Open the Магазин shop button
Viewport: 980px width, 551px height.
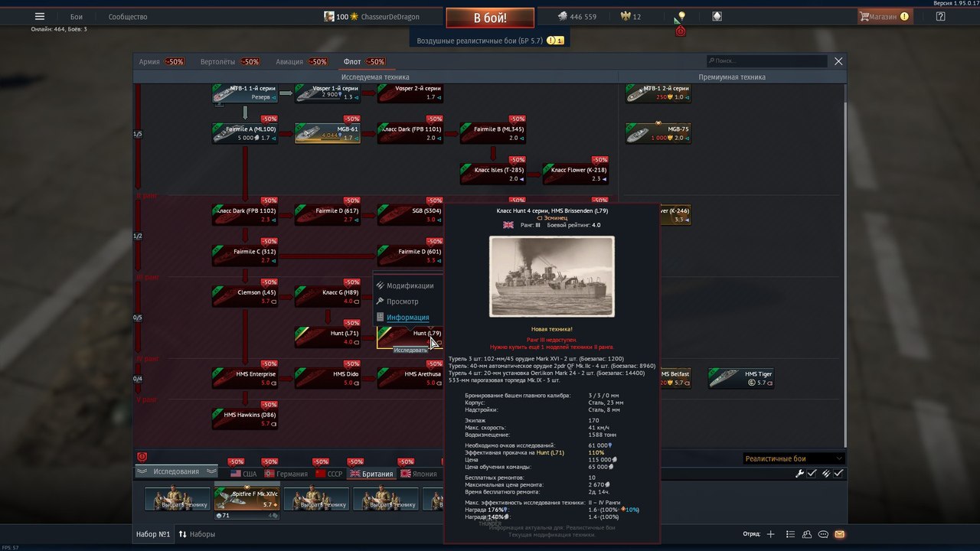tap(884, 16)
